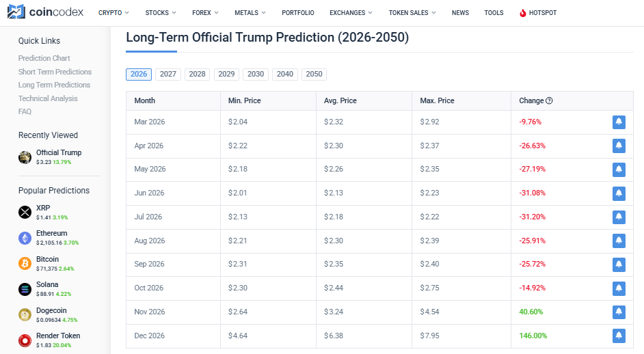Click the XRP coin icon
The width and height of the screenshot is (644, 354).
(25, 212)
